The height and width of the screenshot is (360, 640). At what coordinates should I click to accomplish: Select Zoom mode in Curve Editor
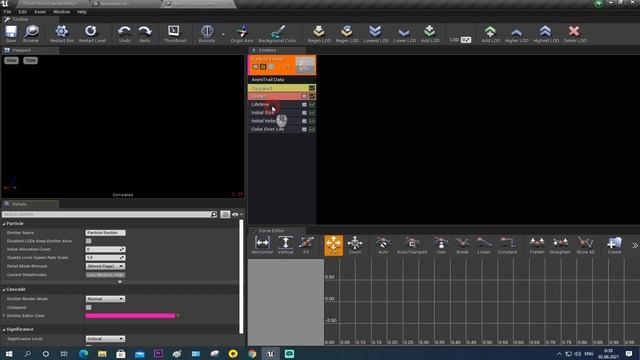point(355,245)
